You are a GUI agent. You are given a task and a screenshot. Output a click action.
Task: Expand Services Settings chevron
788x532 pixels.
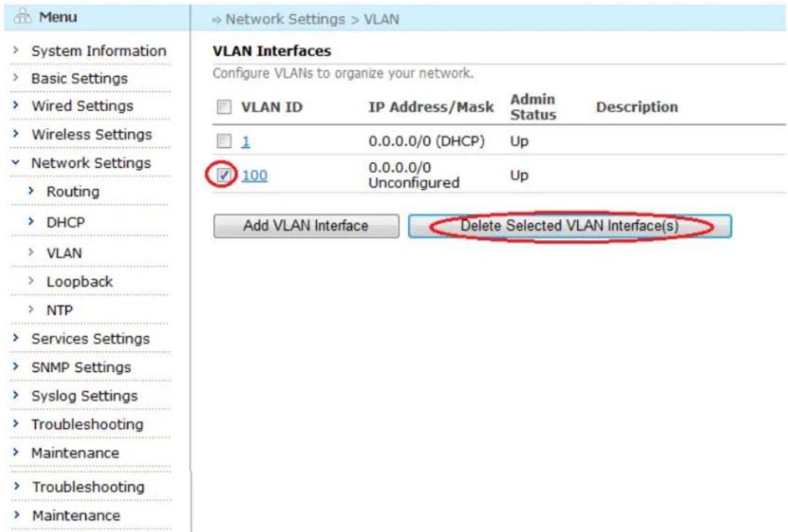pos(16,338)
